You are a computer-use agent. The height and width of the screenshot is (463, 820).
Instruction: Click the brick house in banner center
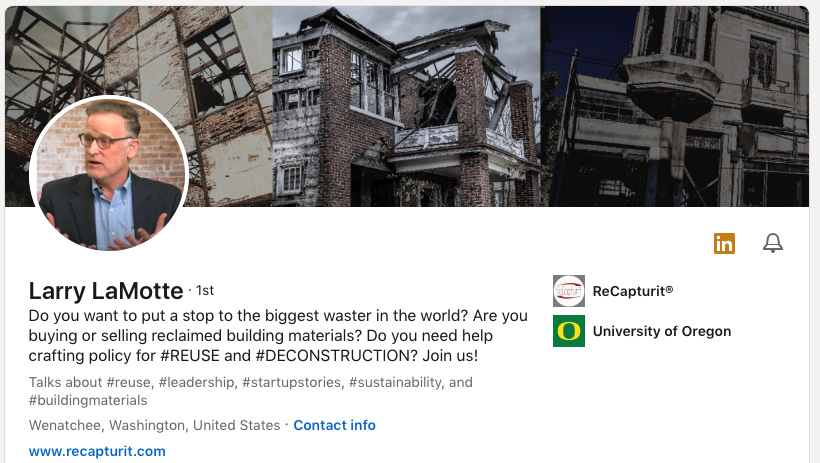tap(406, 107)
